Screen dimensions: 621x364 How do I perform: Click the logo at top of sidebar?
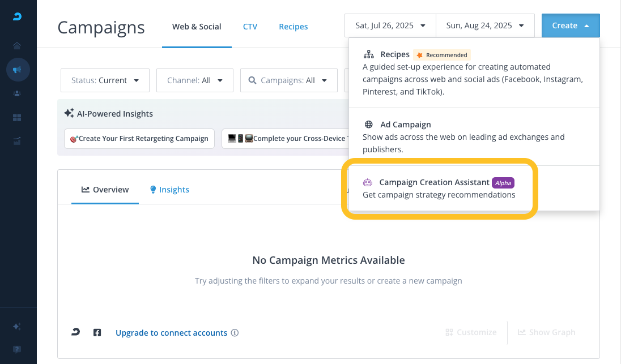18,16
